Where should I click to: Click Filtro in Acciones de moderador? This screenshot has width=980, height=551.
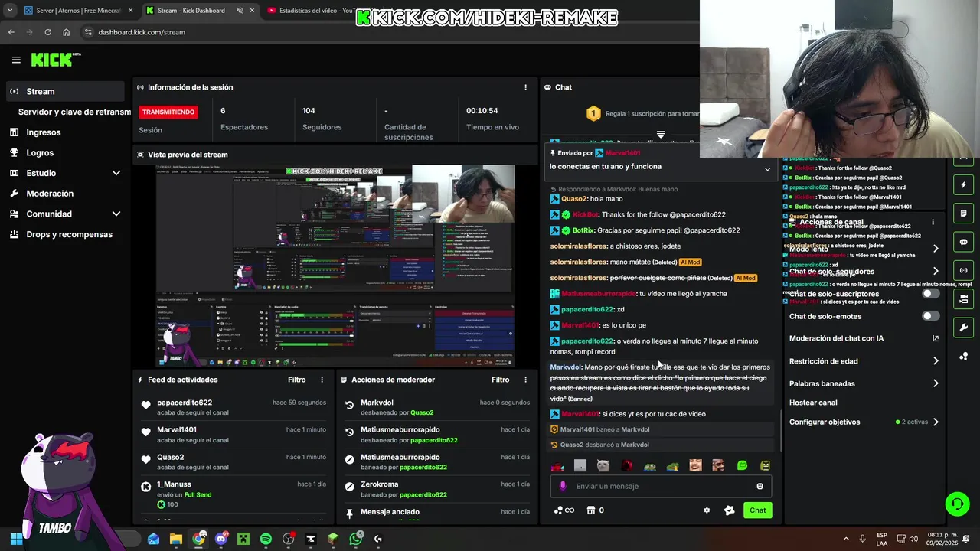[500, 380]
